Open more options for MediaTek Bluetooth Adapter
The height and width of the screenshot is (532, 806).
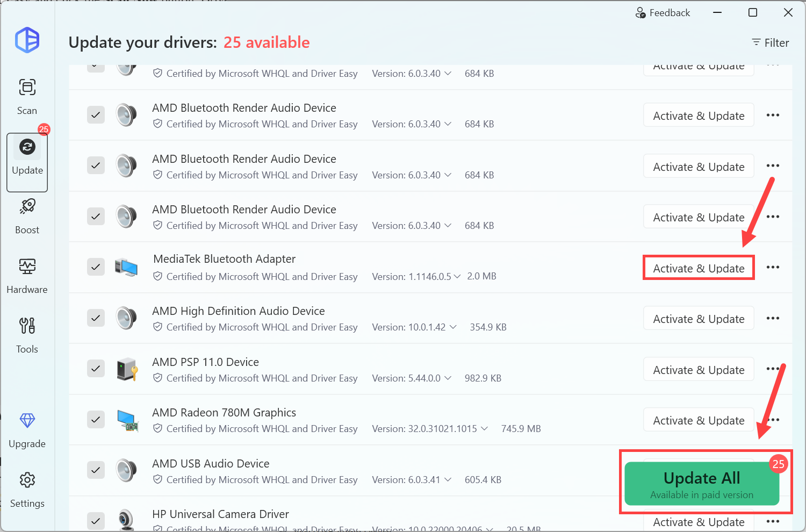[773, 267]
